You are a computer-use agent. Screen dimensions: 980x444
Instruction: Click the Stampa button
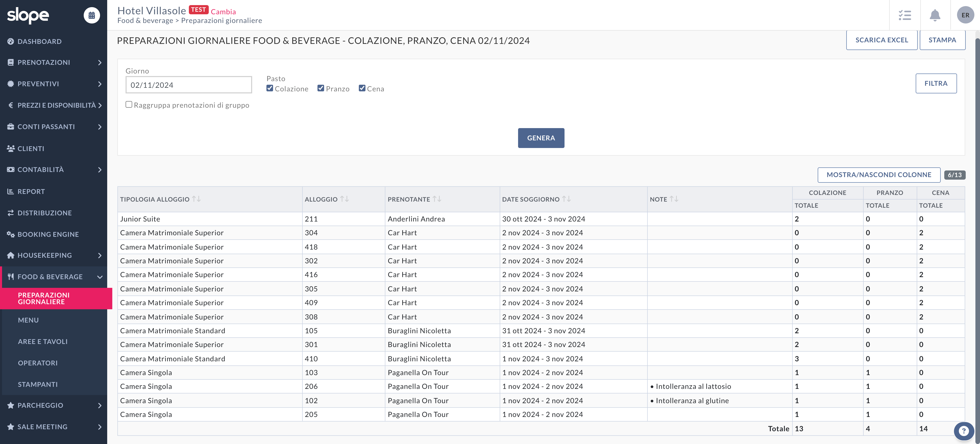tap(942, 40)
